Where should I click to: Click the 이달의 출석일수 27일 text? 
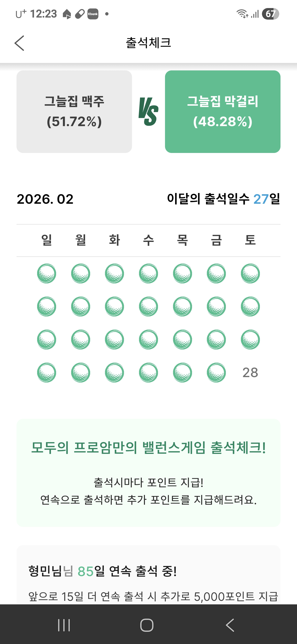click(x=223, y=199)
